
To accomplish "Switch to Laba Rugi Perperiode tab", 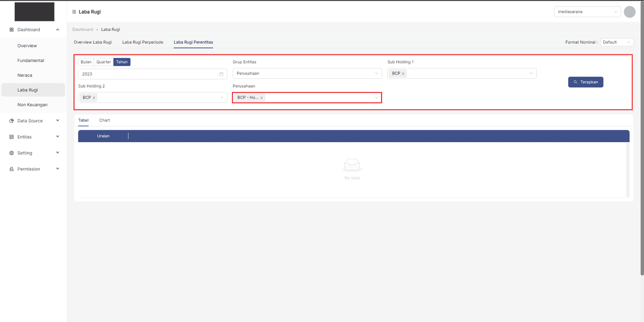I will click(x=143, y=42).
